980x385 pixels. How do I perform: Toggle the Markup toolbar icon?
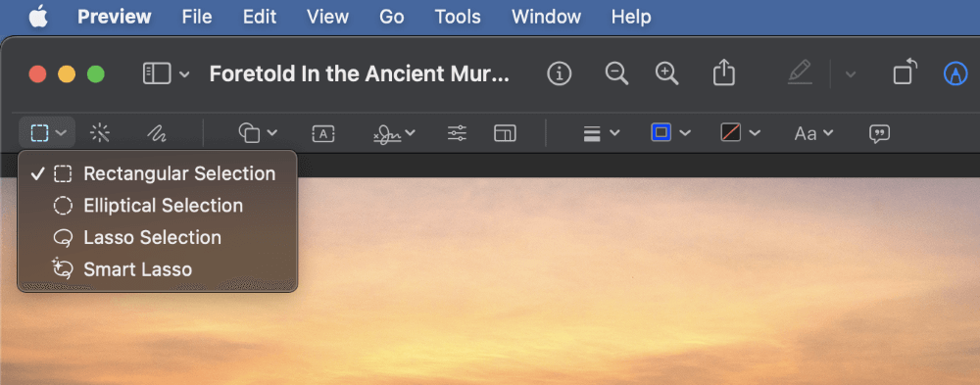955,74
